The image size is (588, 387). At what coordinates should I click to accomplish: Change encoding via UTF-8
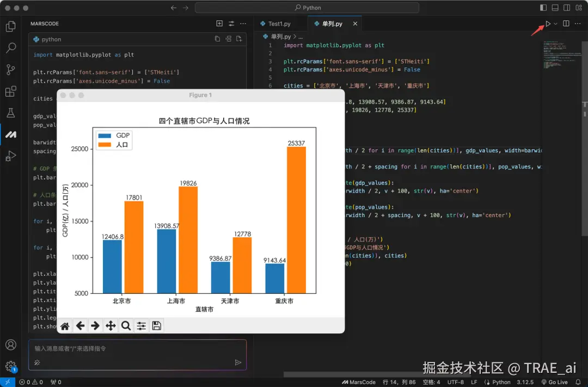point(456,382)
